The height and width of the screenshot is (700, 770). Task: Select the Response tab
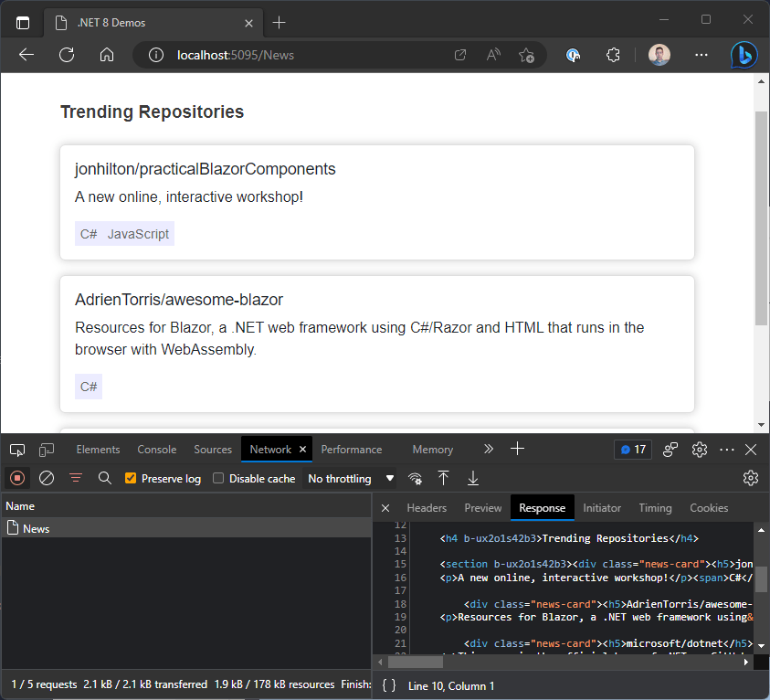click(543, 508)
